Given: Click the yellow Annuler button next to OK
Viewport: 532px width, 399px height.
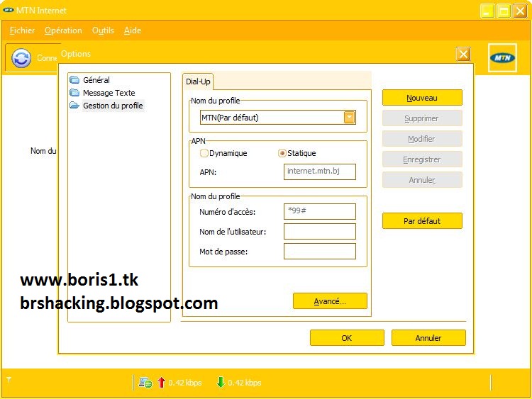Looking at the screenshot, I should pyautogui.click(x=428, y=338).
